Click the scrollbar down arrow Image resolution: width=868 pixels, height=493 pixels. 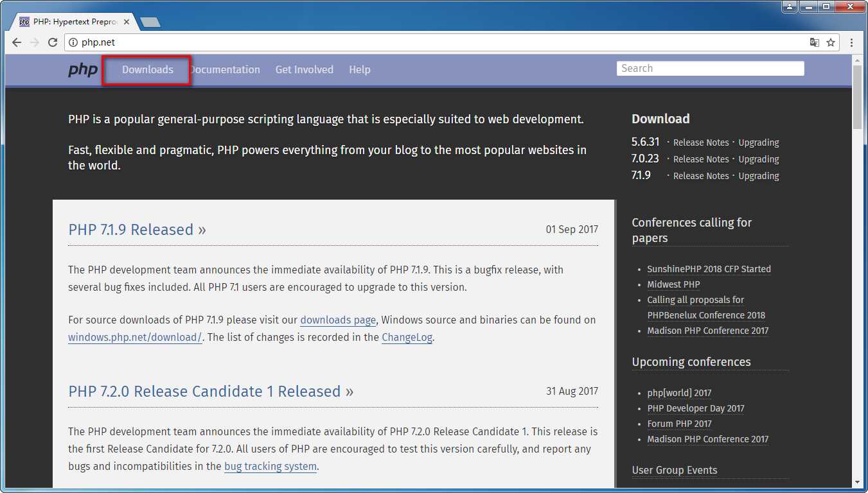coord(857,482)
